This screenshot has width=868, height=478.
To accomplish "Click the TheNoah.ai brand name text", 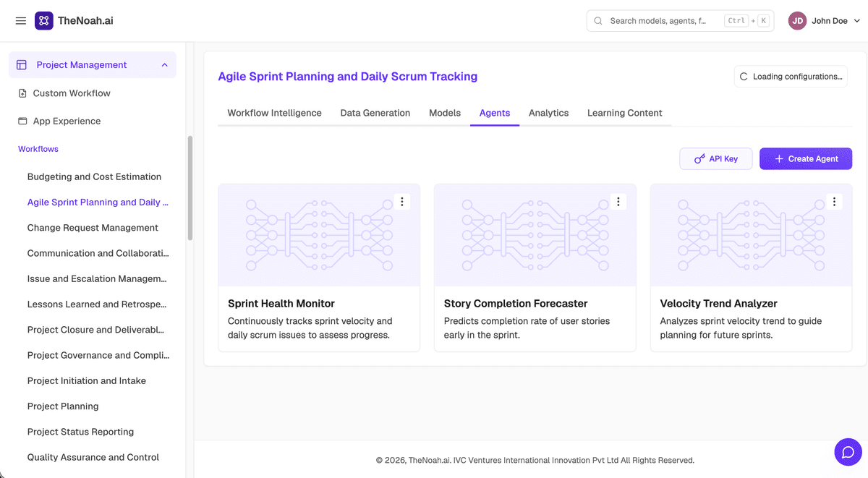I will [85, 21].
